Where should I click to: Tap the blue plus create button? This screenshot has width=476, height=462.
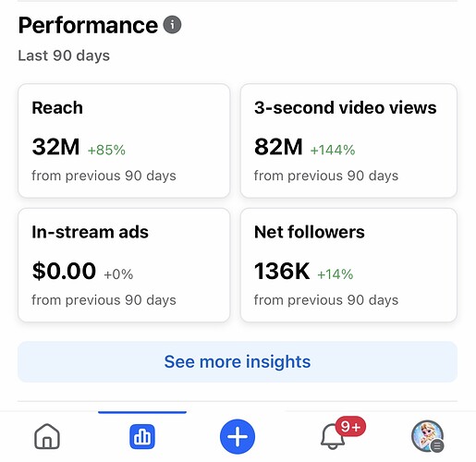coord(238,436)
